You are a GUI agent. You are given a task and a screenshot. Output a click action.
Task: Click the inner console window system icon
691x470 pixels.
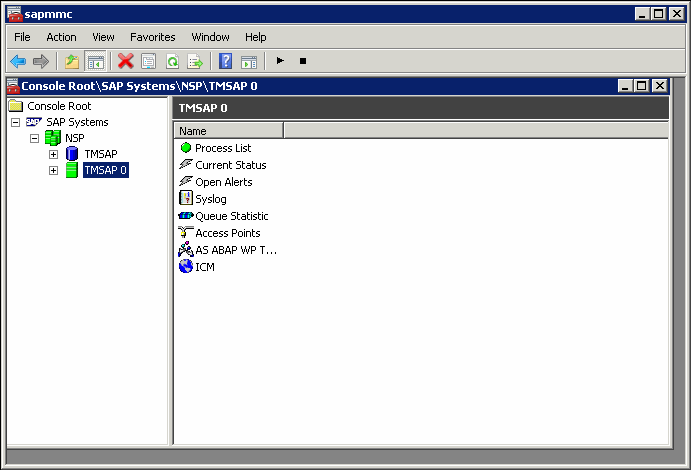[13, 86]
